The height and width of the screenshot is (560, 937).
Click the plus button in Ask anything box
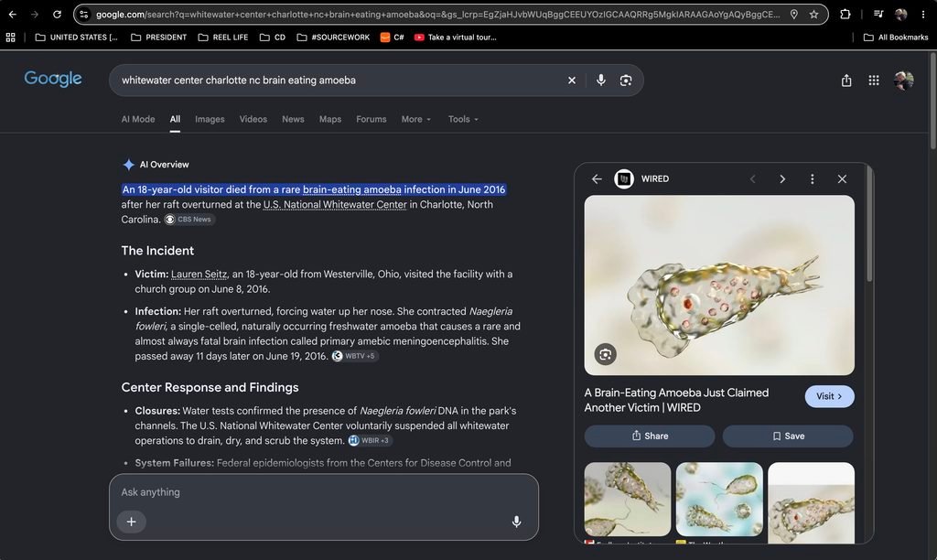pos(132,522)
